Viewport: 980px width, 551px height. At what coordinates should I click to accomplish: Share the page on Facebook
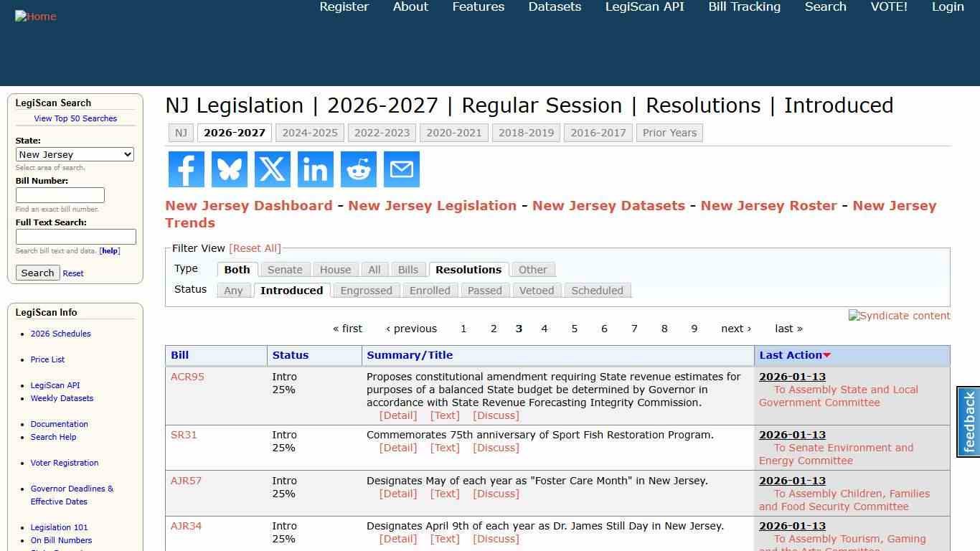pos(186,169)
